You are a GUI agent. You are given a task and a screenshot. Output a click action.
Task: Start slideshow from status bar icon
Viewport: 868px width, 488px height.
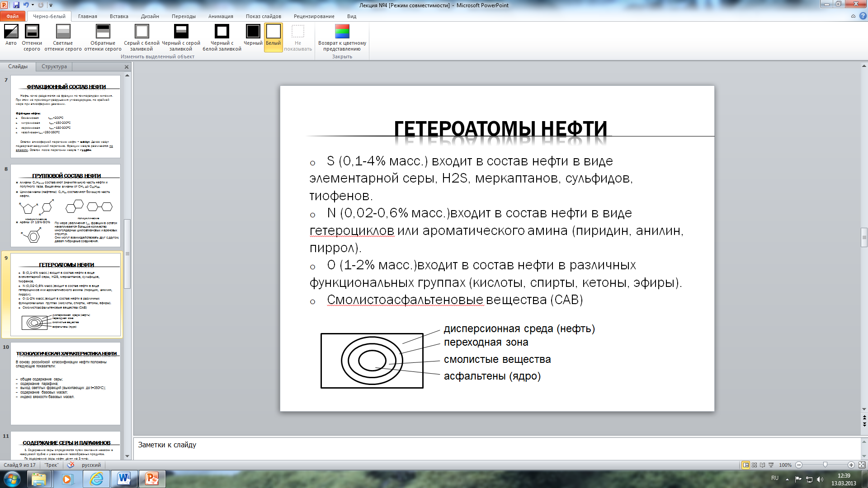771,465
